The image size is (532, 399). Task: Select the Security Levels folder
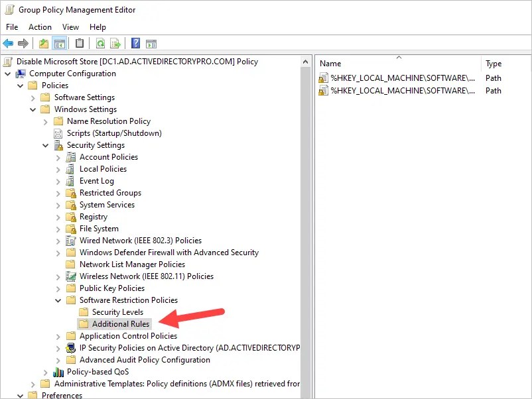[x=119, y=312]
